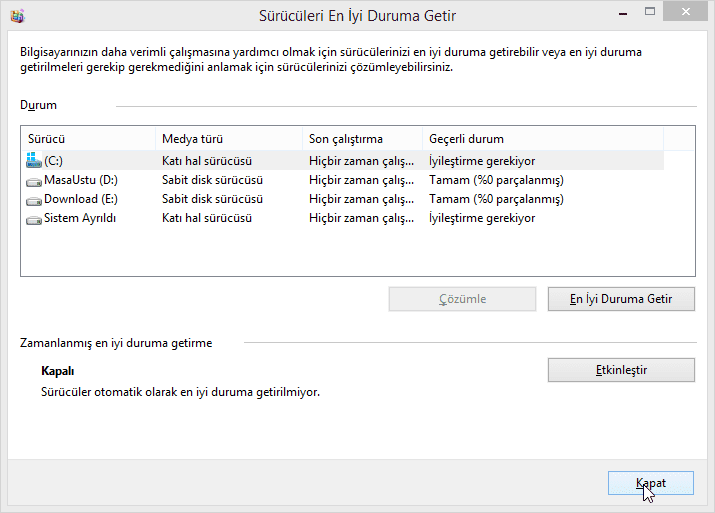Click the Durum section label
The height and width of the screenshot is (513, 715).
coord(38,105)
